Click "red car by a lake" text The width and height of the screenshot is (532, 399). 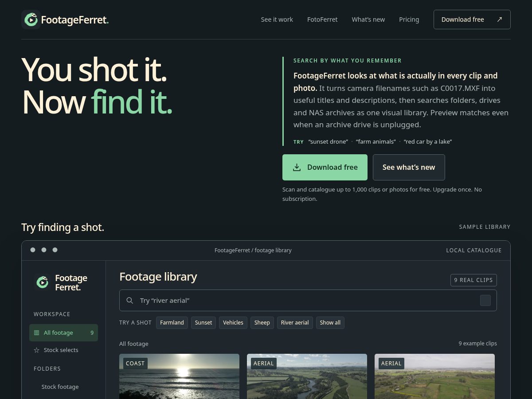point(428,142)
